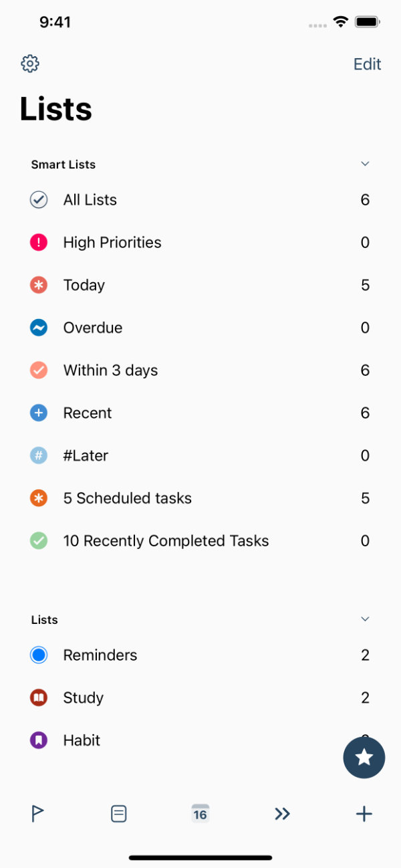Tap the plus icon to add new item
The width and height of the screenshot is (401, 868).
click(x=364, y=813)
